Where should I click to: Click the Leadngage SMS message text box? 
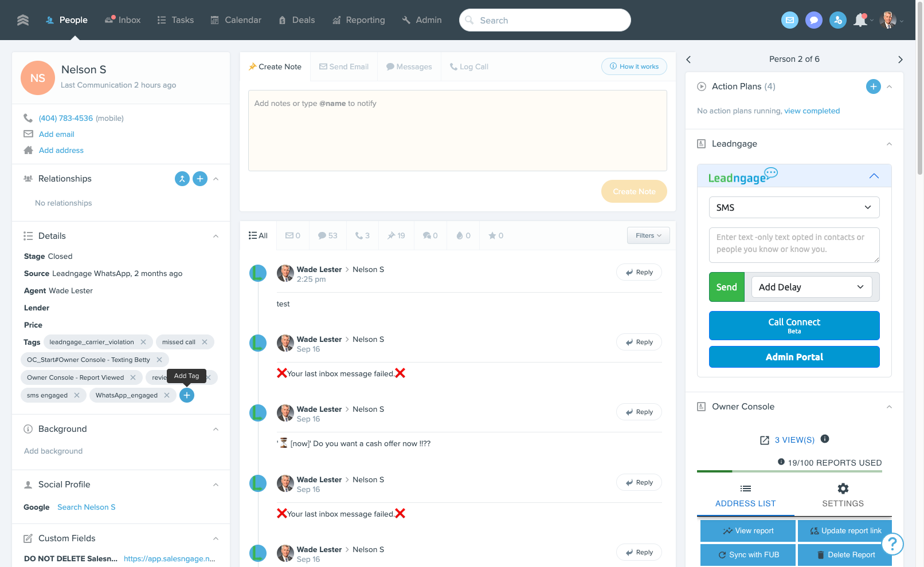tap(794, 245)
